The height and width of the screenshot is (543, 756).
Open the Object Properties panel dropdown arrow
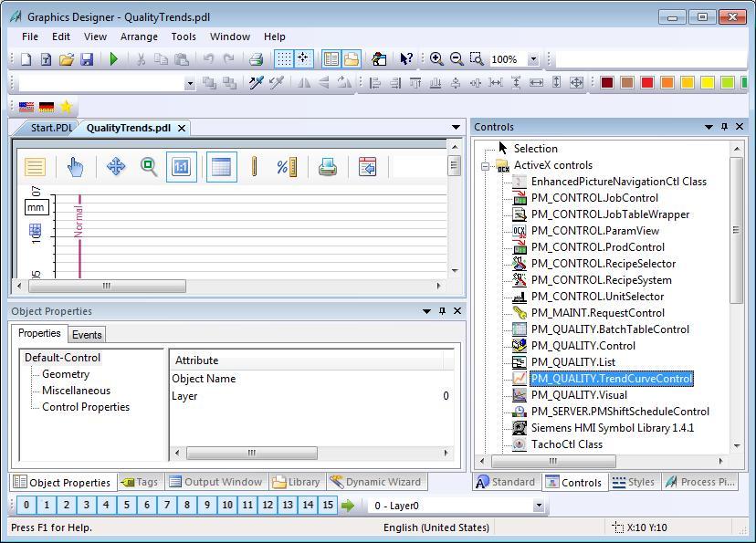pyautogui.click(x=426, y=311)
